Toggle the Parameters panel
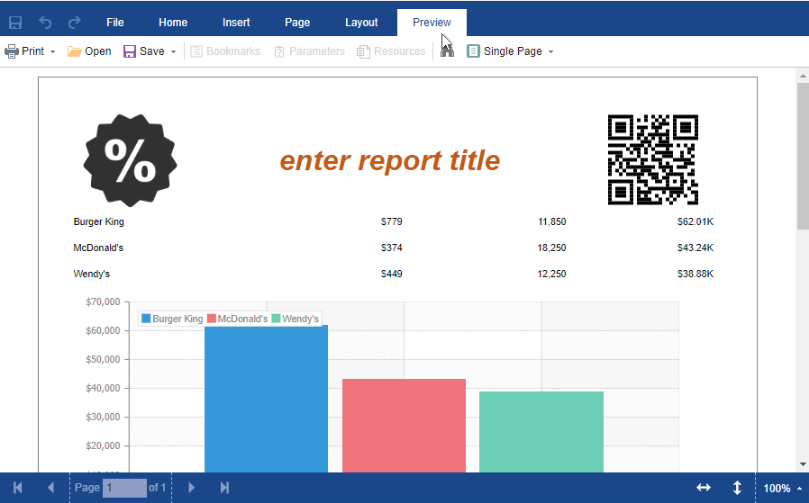 pyautogui.click(x=309, y=51)
